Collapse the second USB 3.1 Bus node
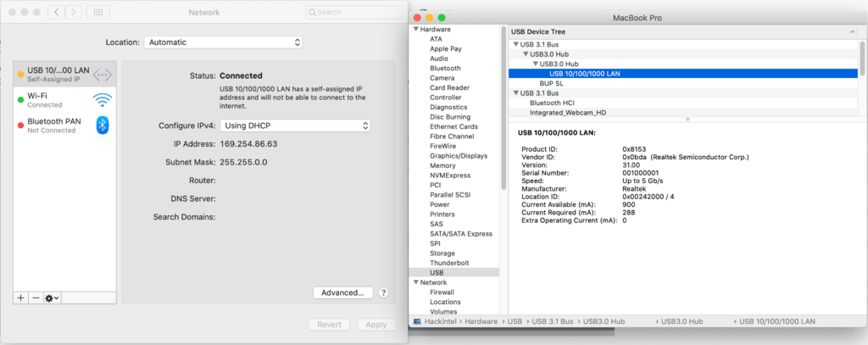Viewport: 868px width, 345px height. coord(516,93)
